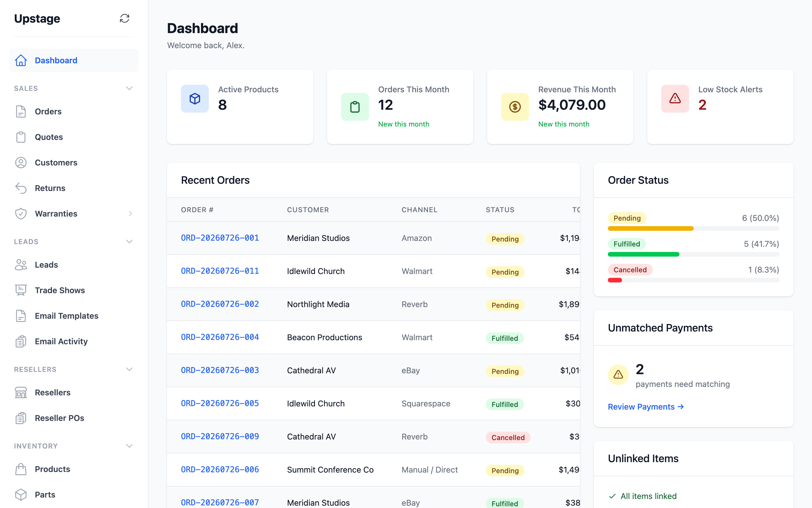The width and height of the screenshot is (812, 508).
Task: Click the Revenue This Month dollar icon
Action: (515, 107)
